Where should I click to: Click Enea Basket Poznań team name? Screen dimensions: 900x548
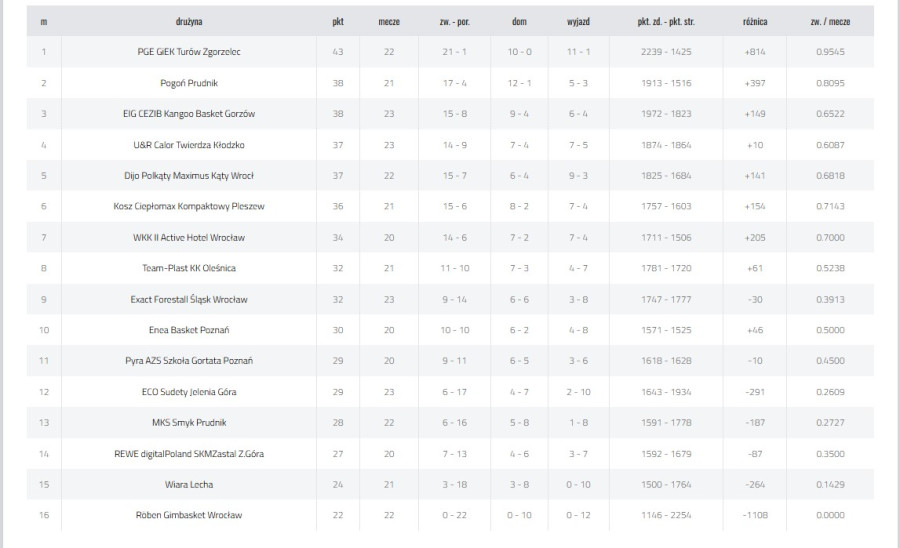(189, 330)
